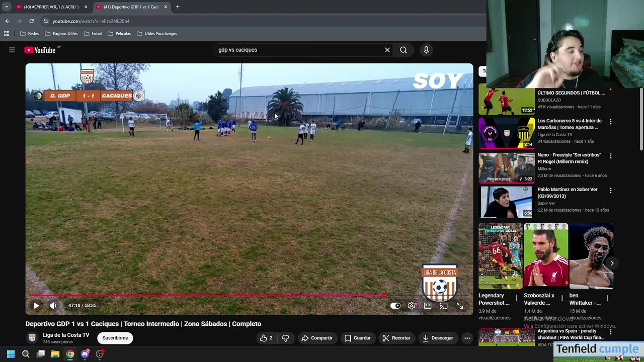Image resolution: width=644 pixels, height=362 pixels.
Task: Open Pablo Martínez en Saber Ver video
Action: (507, 202)
